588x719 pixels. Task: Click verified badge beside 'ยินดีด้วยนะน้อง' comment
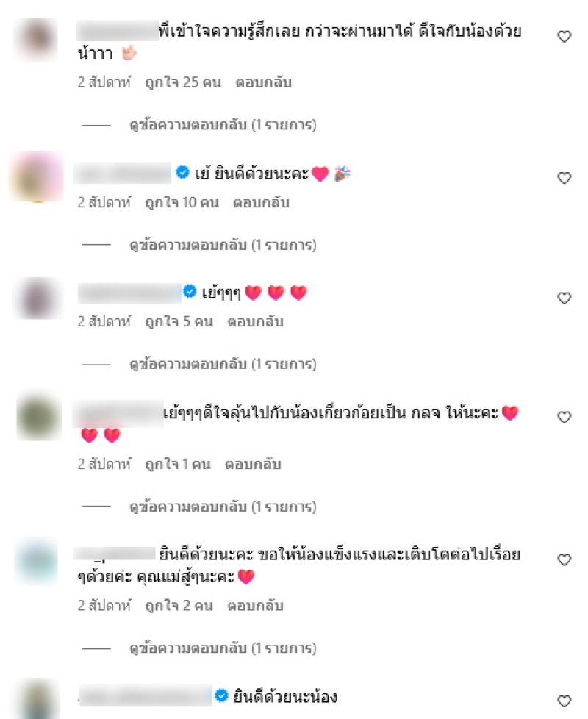[x=221, y=695]
